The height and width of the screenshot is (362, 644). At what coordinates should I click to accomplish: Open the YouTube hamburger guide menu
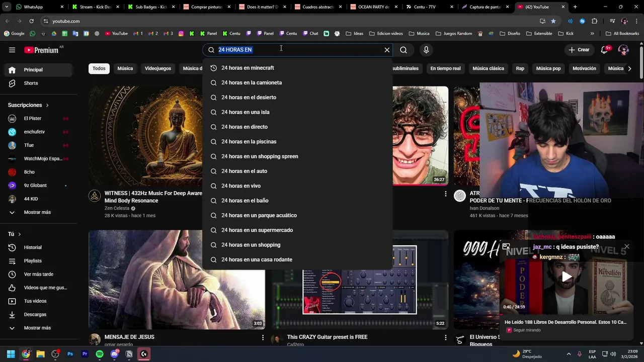point(12,50)
